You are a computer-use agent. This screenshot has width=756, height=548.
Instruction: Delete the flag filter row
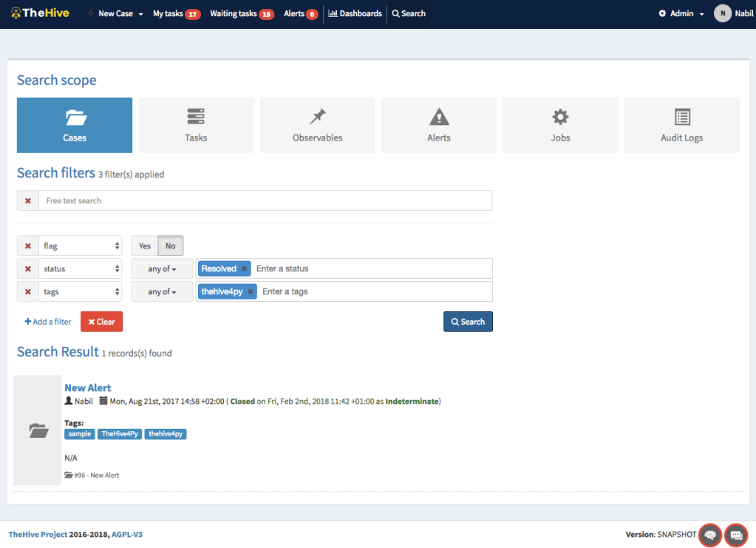(28, 246)
